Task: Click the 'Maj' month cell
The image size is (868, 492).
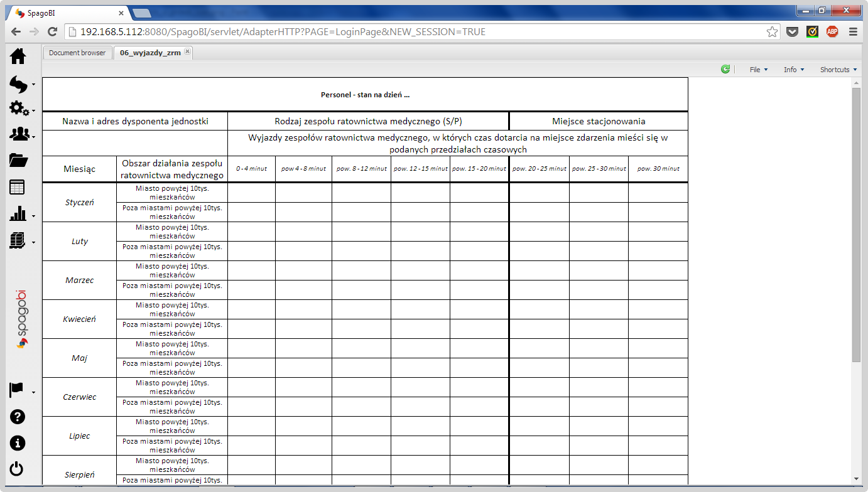Action: (x=80, y=358)
